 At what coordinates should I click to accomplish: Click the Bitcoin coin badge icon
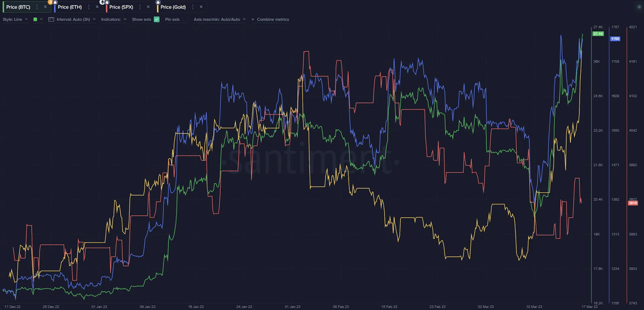click(51, 2)
